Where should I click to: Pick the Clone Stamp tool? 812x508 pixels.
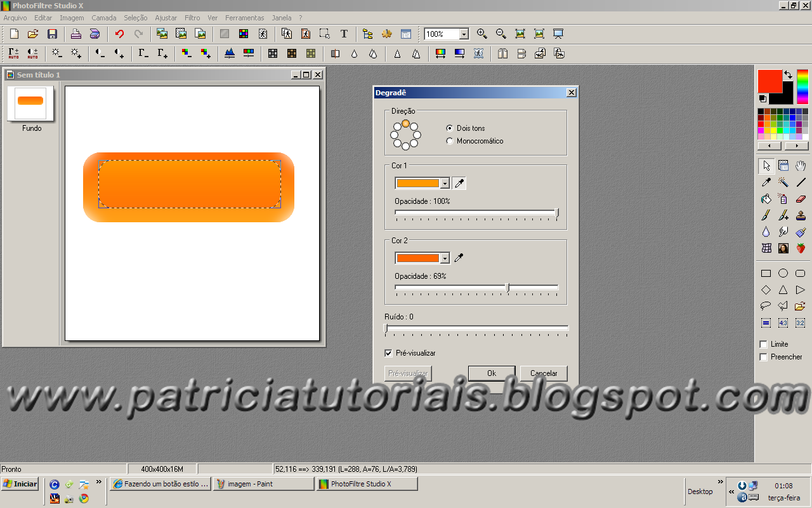pyautogui.click(x=801, y=215)
